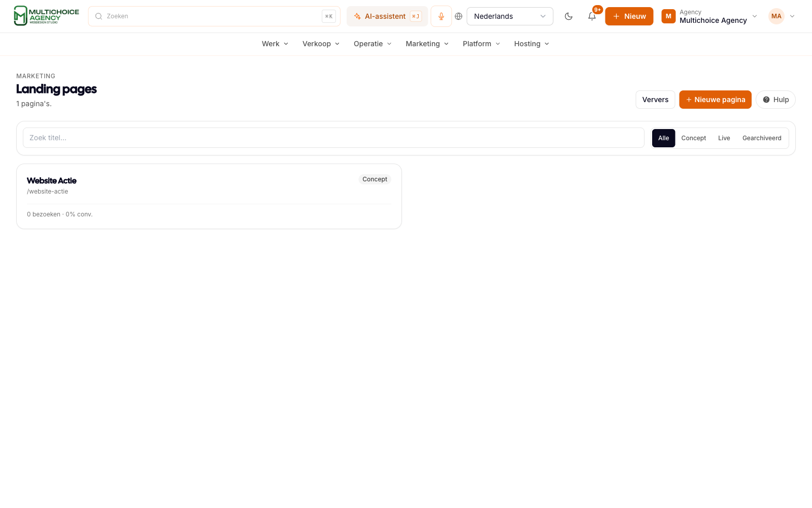Click the orange M agency badge
Viewport: 812px width, 508px height.
pyautogui.click(x=668, y=16)
